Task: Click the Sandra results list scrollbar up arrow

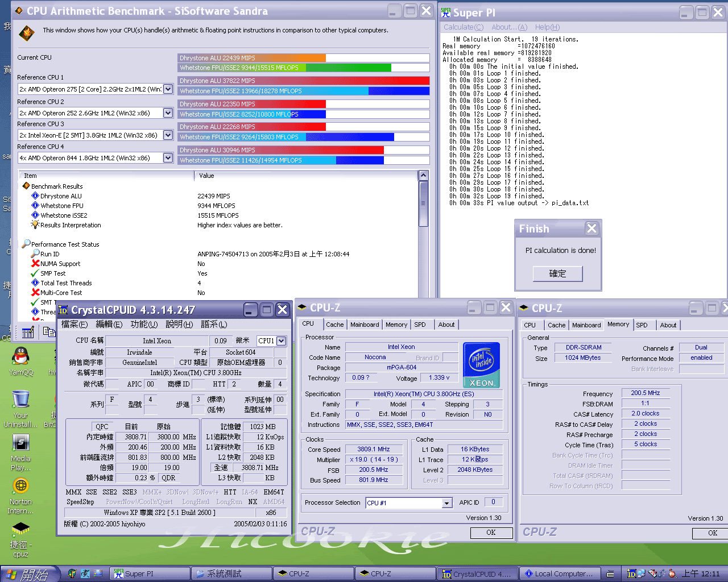Action: [423, 176]
